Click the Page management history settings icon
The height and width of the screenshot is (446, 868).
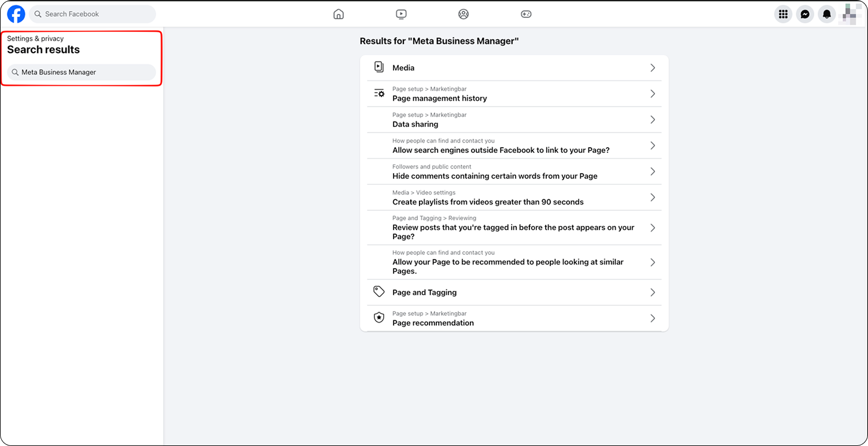[379, 93]
